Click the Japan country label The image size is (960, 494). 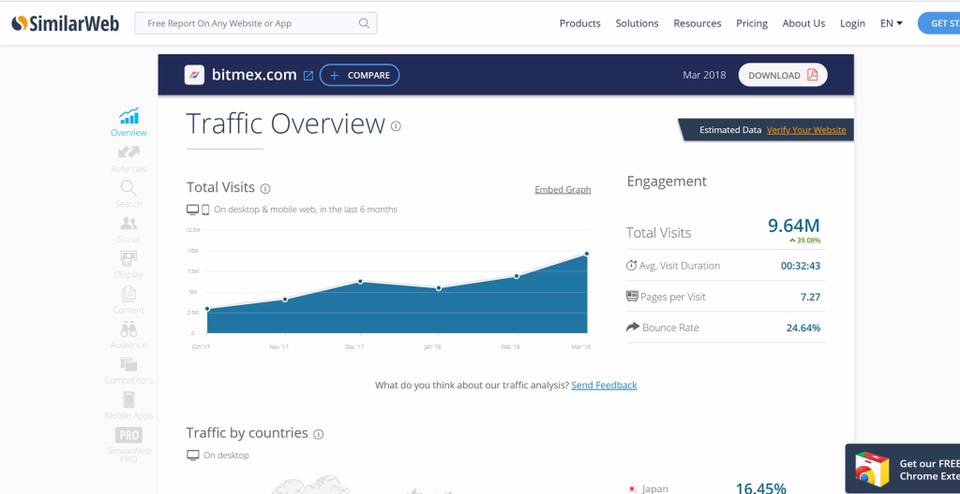point(655,488)
